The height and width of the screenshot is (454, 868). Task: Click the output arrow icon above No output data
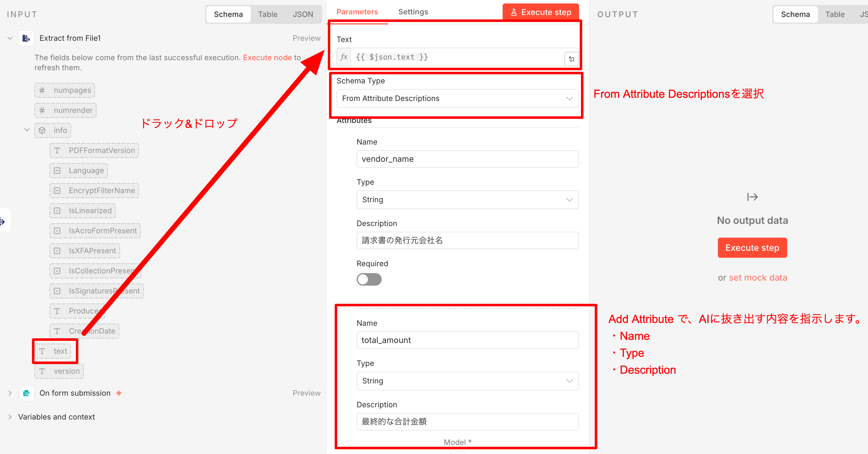752,197
